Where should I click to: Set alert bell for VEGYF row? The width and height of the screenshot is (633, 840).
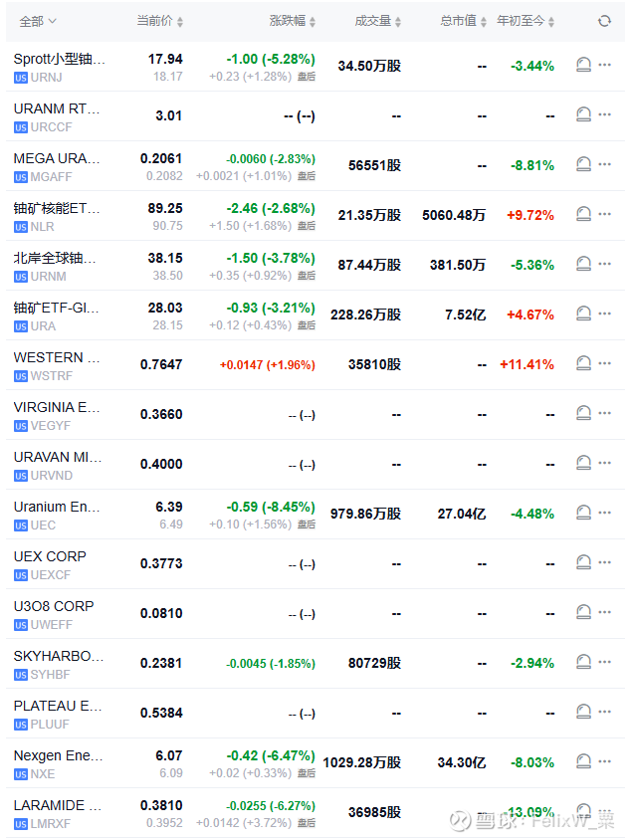[x=583, y=414]
